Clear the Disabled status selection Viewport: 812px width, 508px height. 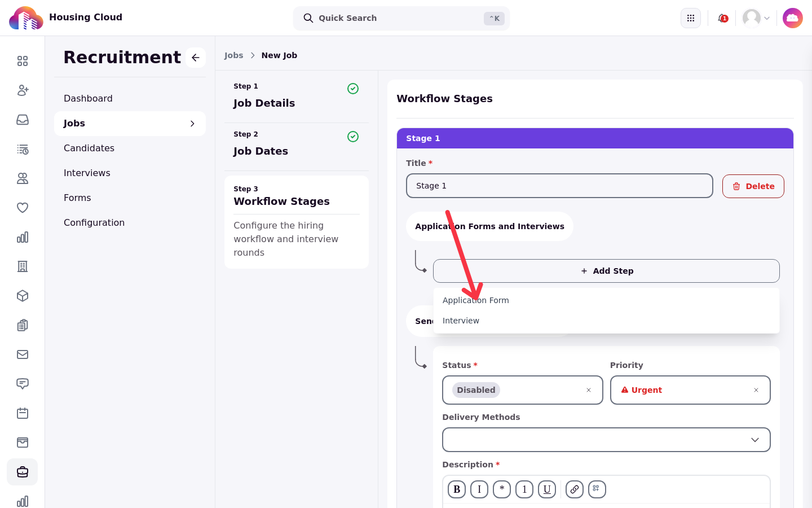[x=589, y=390]
